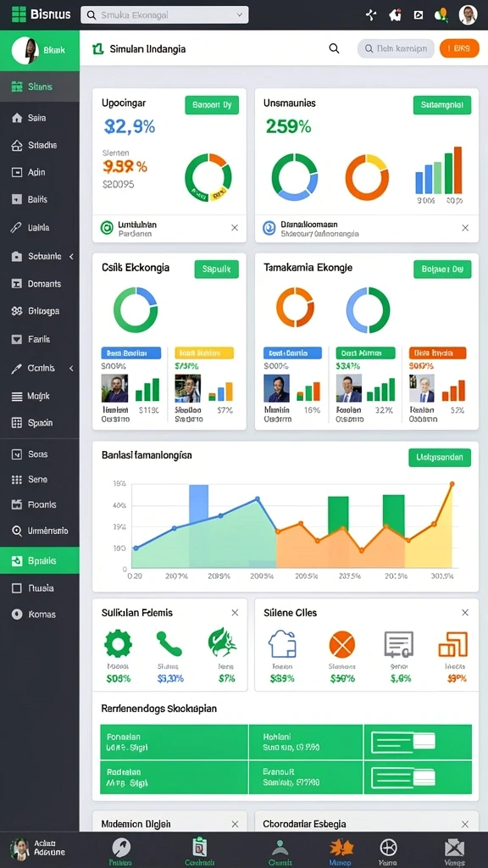The image size is (488, 868).
Task: Click the blue house icon in Silene Clles
Action: [x=282, y=644]
